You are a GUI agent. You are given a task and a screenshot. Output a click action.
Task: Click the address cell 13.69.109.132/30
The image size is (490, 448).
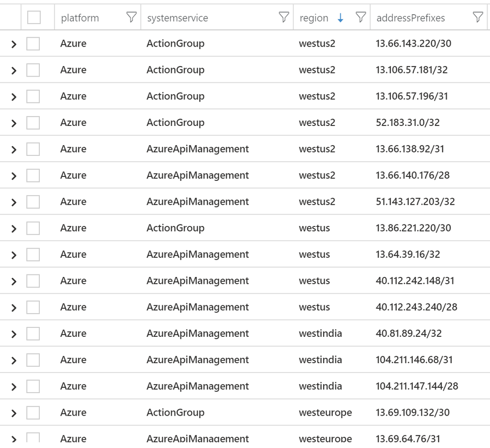coord(413,413)
